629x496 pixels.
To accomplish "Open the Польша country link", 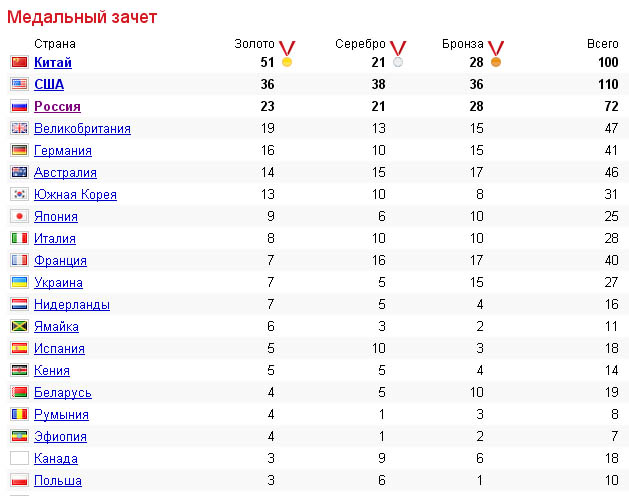I will pyautogui.click(x=58, y=481).
